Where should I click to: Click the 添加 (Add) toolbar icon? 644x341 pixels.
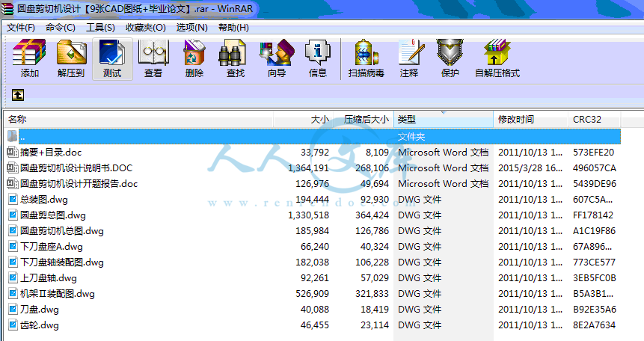click(29, 52)
